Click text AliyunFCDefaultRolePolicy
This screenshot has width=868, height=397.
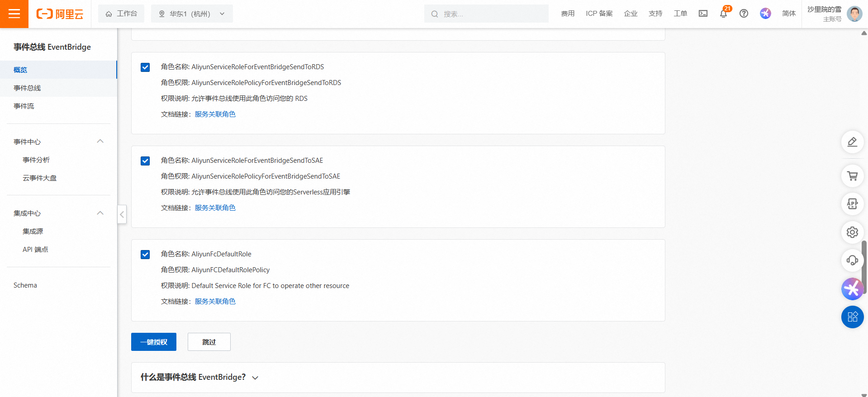231,270
